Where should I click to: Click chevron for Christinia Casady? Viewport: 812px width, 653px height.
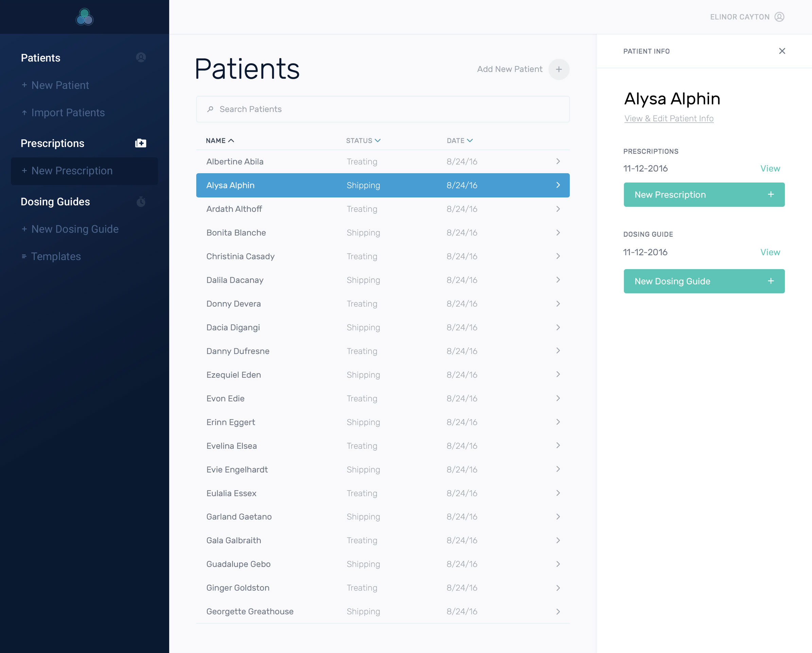click(x=558, y=257)
